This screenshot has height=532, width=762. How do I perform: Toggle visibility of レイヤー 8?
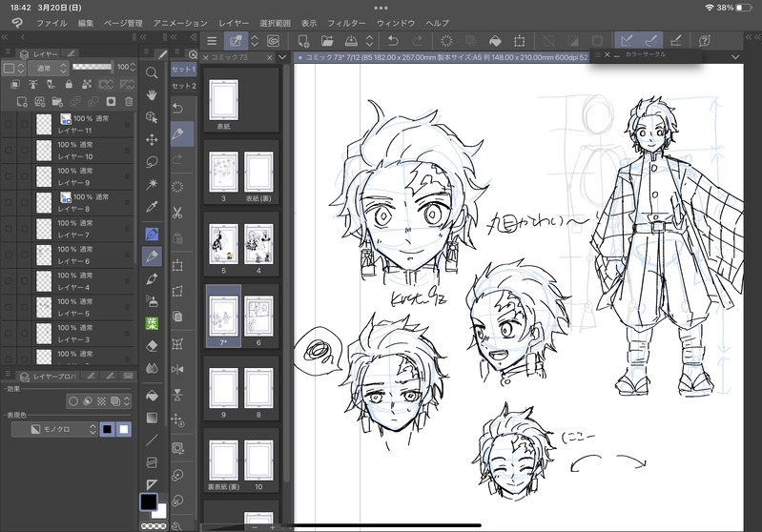9,203
